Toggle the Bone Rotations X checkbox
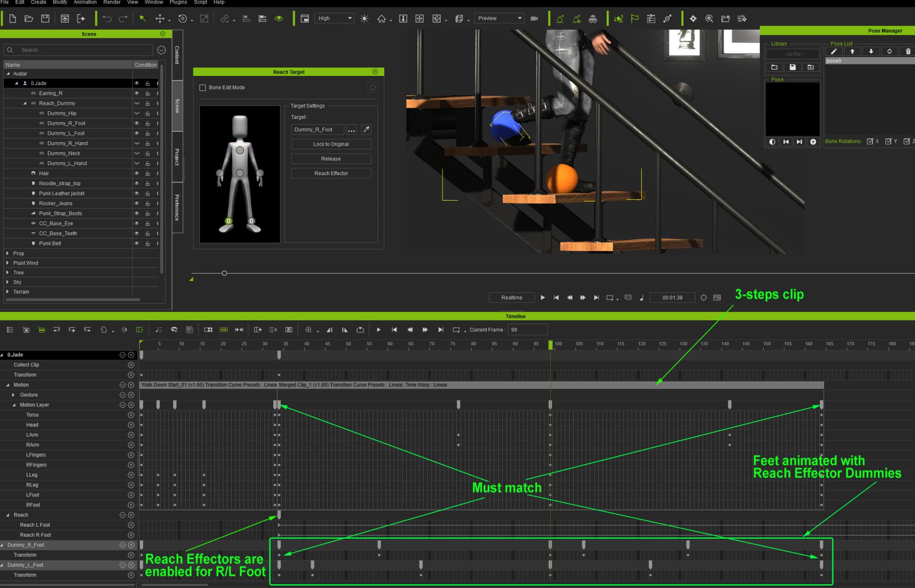Screen dimensions: 915x588 coord(870,141)
